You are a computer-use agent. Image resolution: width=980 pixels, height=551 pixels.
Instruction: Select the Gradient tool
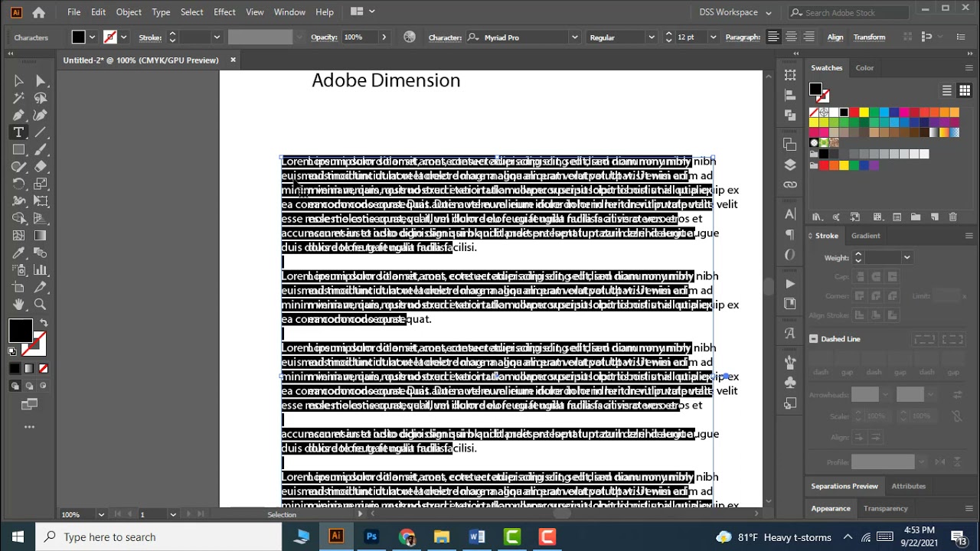tap(41, 236)
